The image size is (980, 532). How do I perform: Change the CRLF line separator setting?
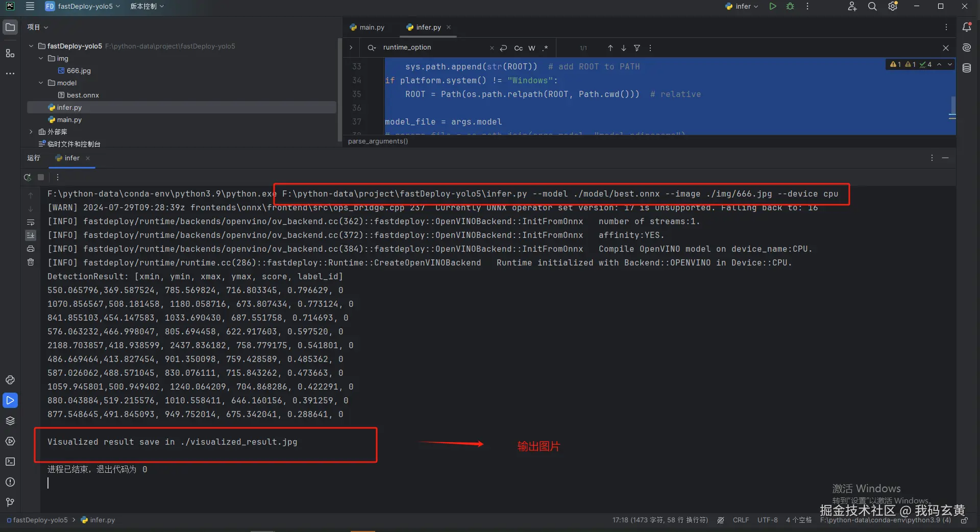[741, 520]
